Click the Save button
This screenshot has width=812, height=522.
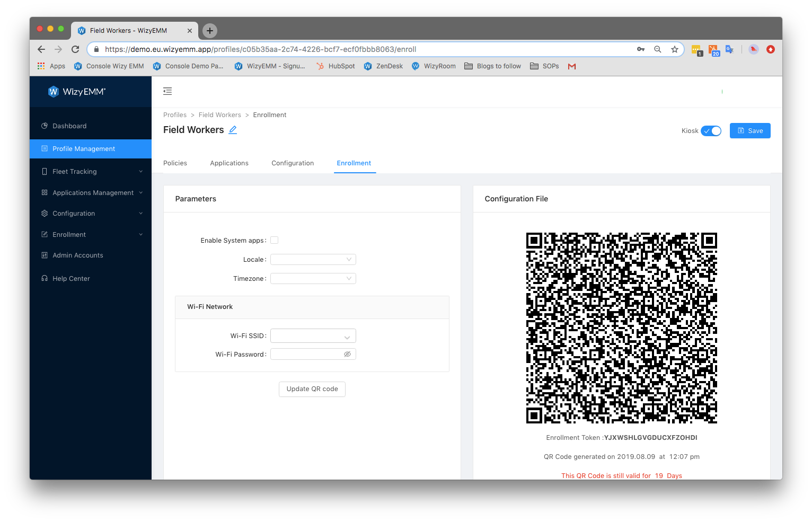tap(750, 131)
